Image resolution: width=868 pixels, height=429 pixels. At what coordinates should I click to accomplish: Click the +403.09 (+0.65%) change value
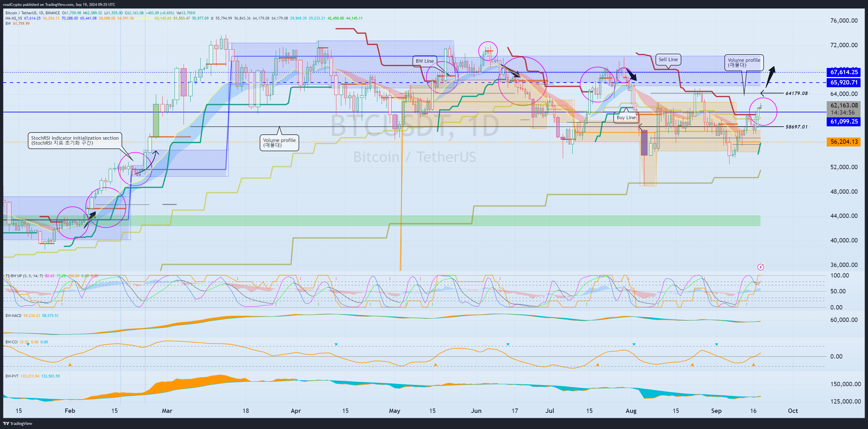[x=160, y=13]
